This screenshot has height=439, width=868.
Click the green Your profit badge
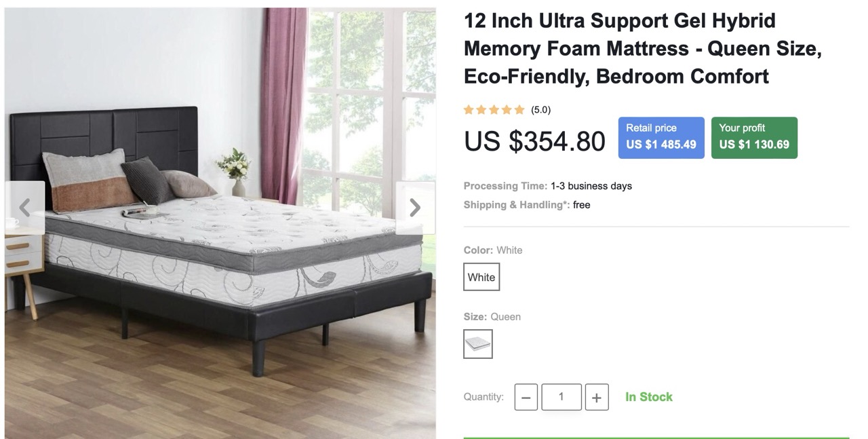[x=754, y=138]
